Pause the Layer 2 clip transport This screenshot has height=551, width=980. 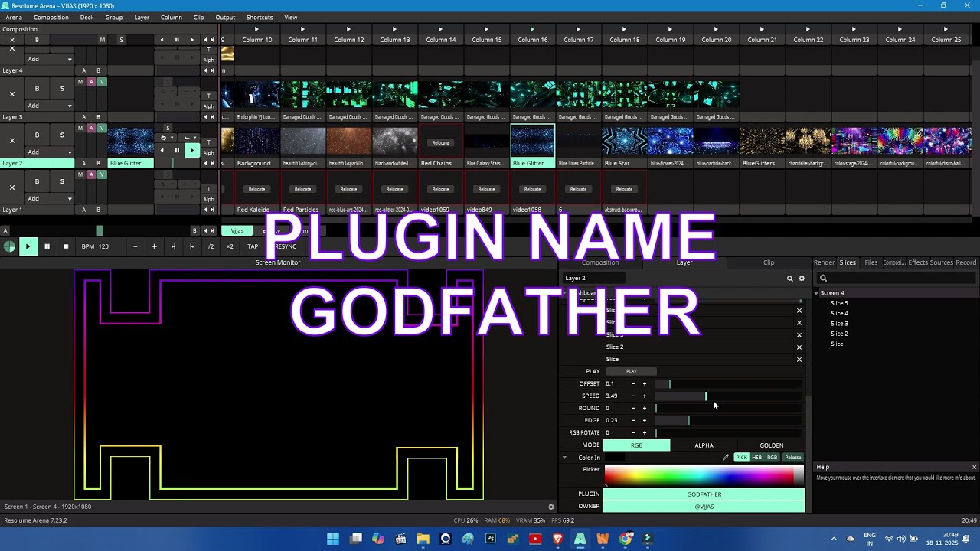tap(177, 151)
